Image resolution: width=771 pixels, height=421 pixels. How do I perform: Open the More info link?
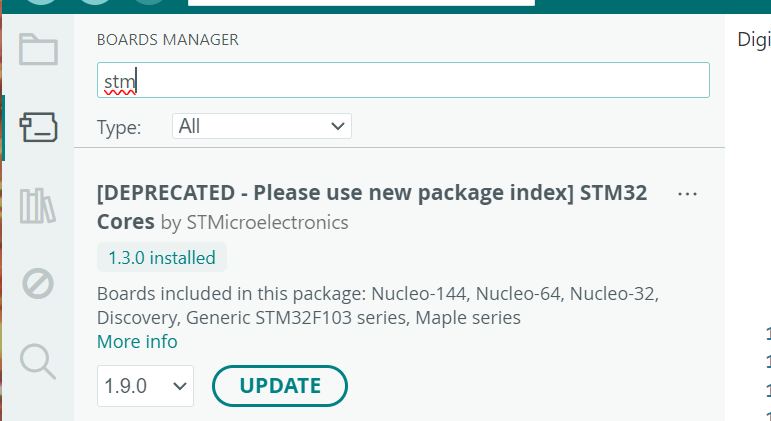pyautogui.click(x=137, y=342)
